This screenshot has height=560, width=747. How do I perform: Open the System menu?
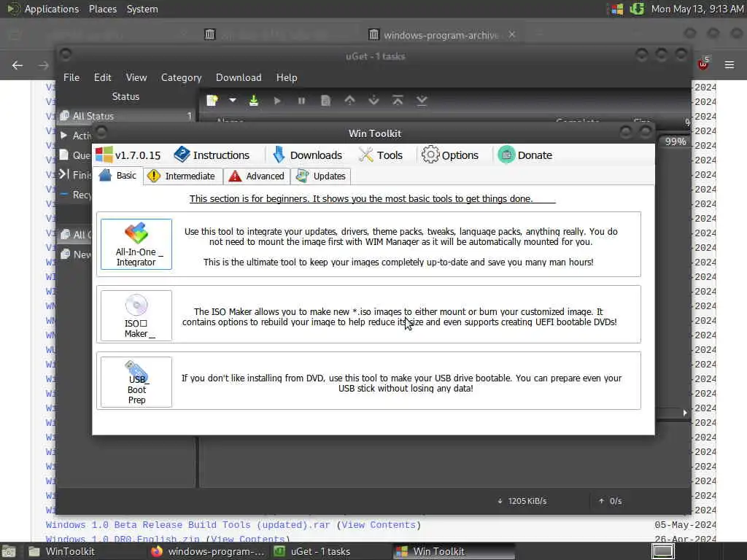(142, 9)
